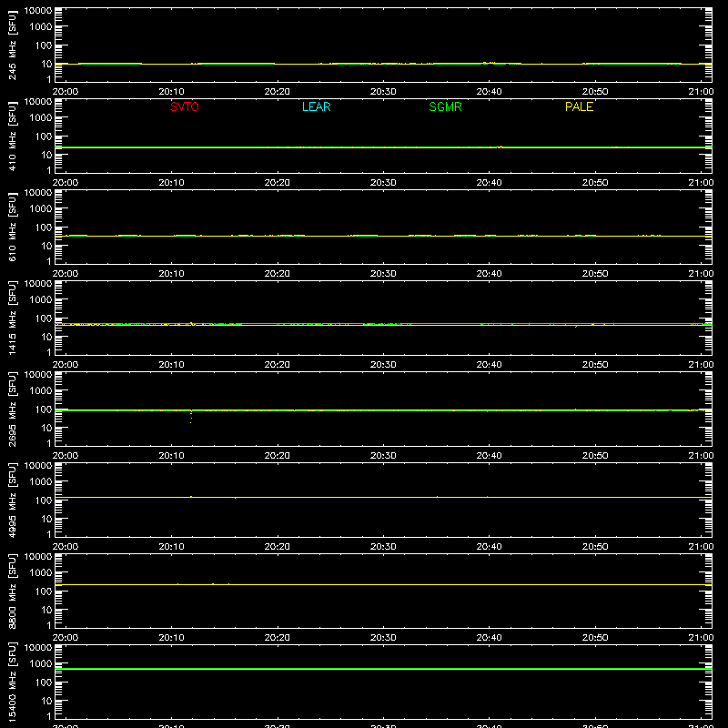Select the 8800 MHz [SFU] axis title
This screenshot has height=728, width=728.
[x=12, y=591]
